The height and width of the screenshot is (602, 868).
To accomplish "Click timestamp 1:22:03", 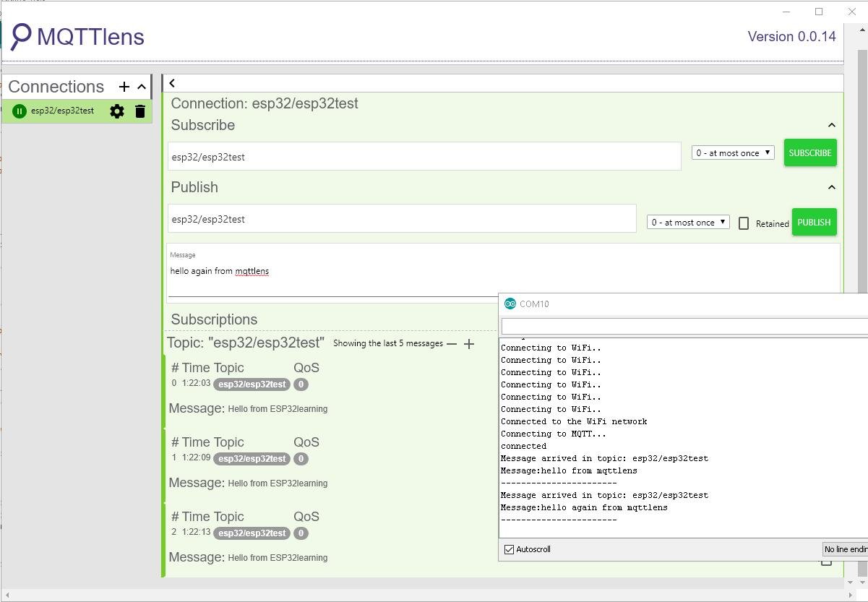I will click(x=196, y=383).
